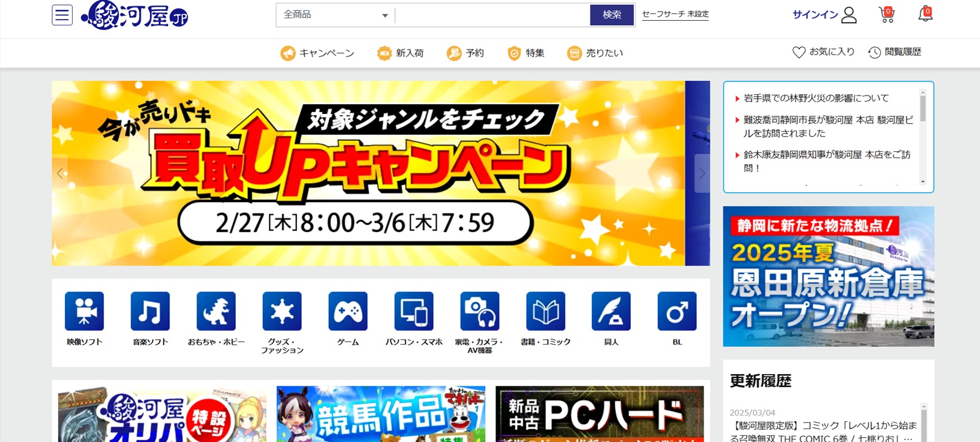Choose the 書籍・コミック book category icon
Viewport: 980px width, 442px height.
tap(545, 312)
